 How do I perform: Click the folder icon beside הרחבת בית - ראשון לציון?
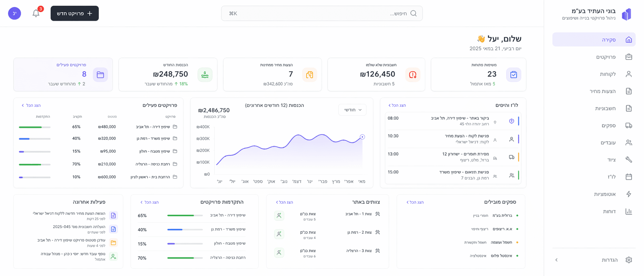(x=175, y=177)
